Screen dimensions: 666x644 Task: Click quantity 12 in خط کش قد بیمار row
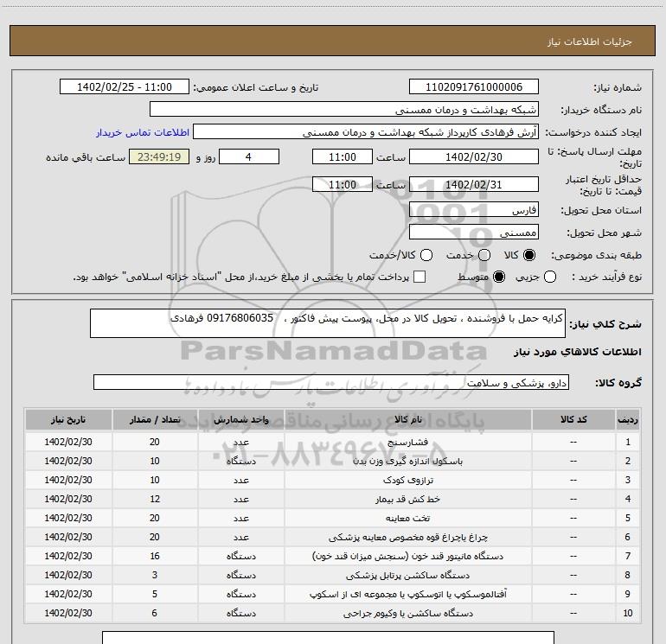click(x=155, y=500)
